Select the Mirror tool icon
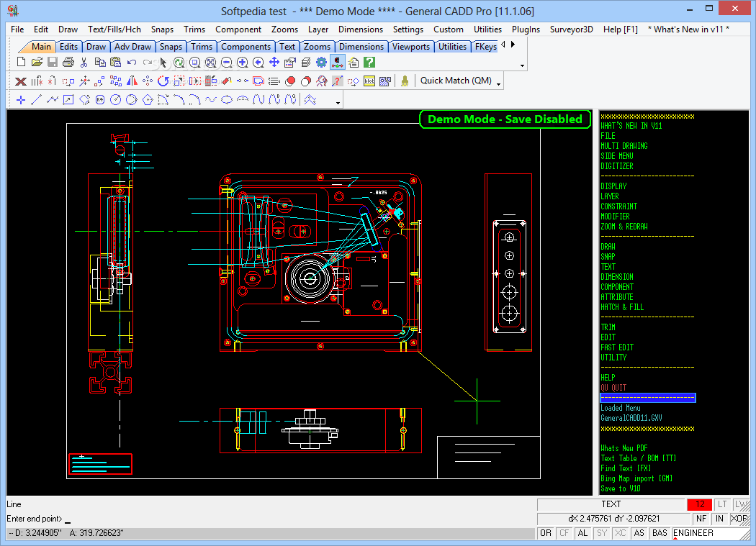Image resolution: width=756 pixels, height=546 pixels. click(132, 81)
